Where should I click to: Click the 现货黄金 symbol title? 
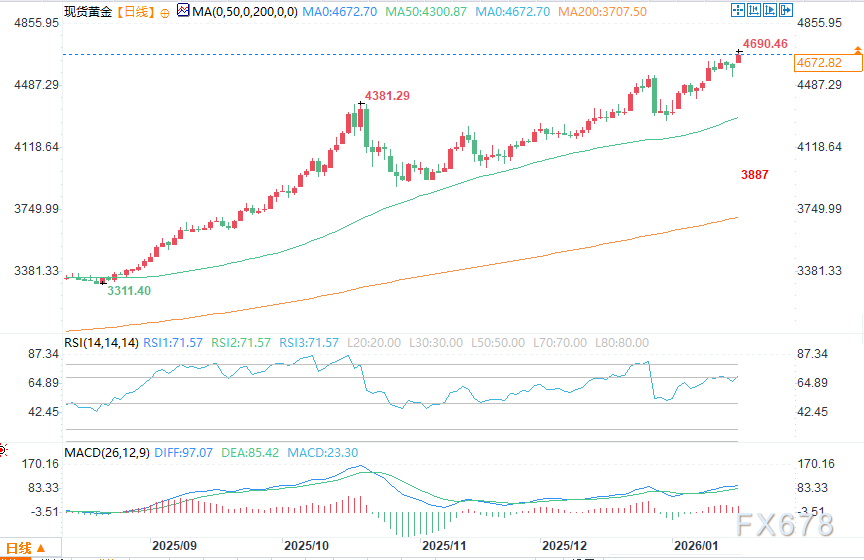pyautogui.click(x=88, y=11)
